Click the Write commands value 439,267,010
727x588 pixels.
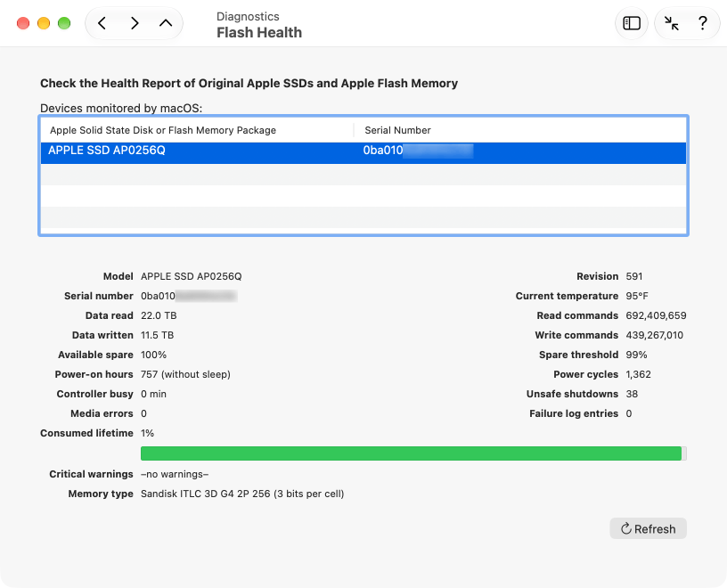click(x=654, y=335)
